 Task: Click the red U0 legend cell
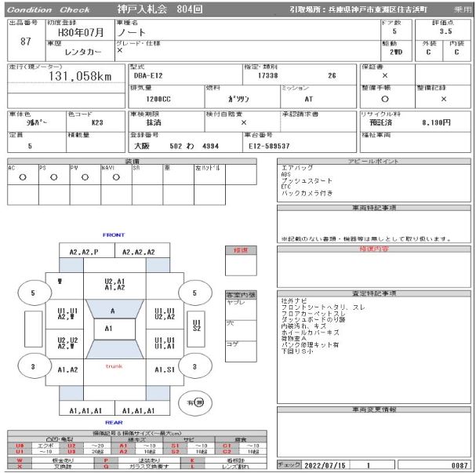click(x=20, y=446)
